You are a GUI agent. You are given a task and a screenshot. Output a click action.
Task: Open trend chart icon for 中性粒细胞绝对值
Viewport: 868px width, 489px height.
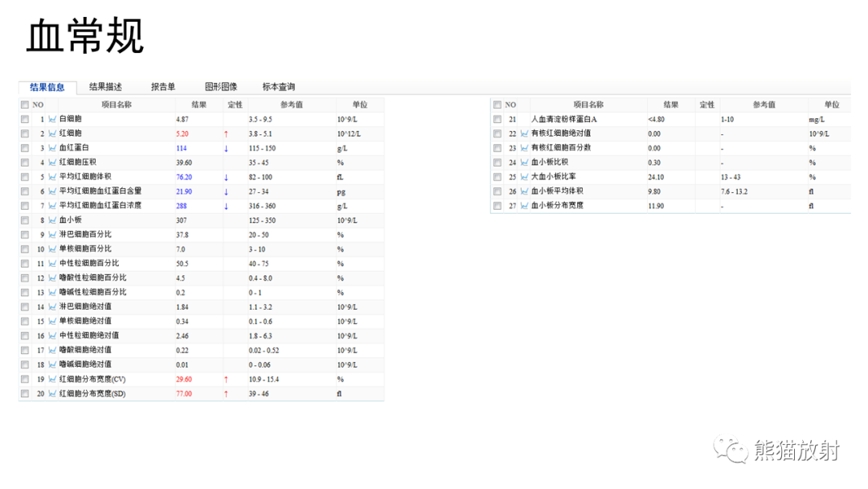coord(52,335)
